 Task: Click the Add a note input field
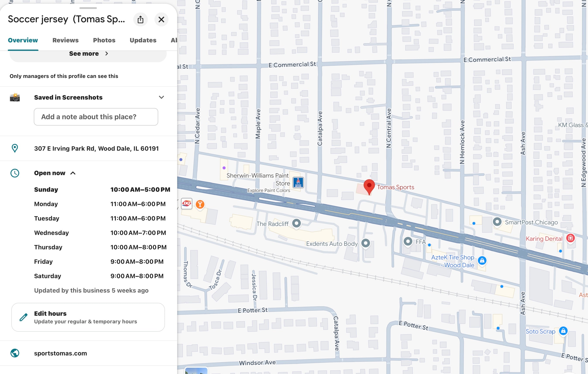[x=96, y=117]
